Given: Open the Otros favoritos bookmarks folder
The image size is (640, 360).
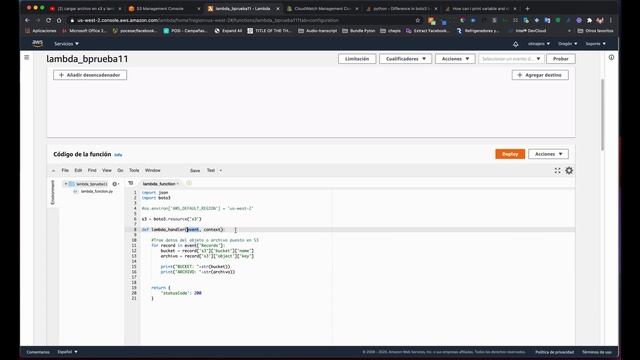Looking at the screenshot, I should tap(596, 31).
